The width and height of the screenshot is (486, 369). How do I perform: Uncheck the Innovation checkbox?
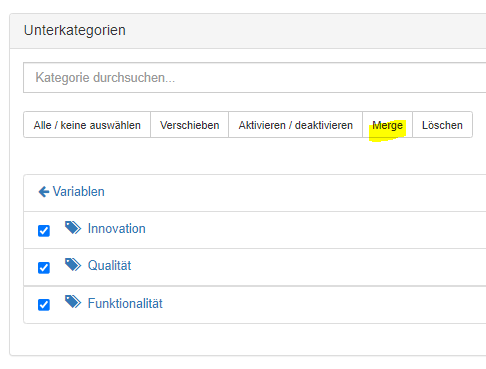44,231
